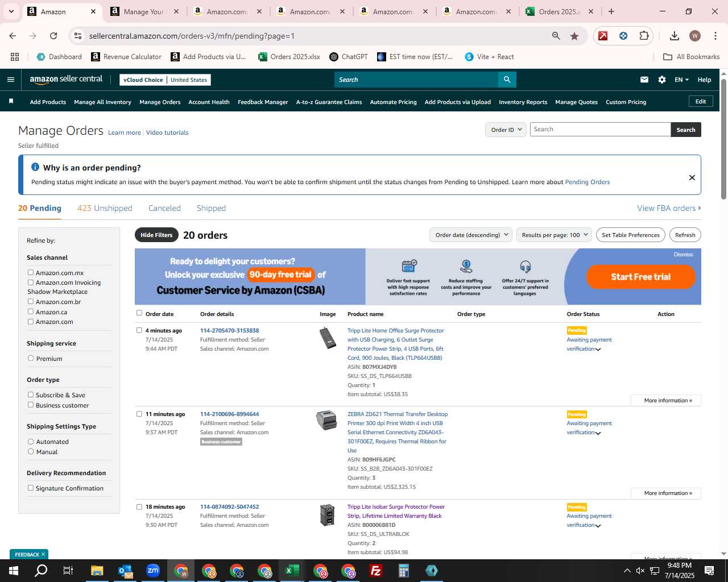This screenshot has height=582, width=728.
Task: Click the bookmark flag icon in navigation bar
Action: 11,102
